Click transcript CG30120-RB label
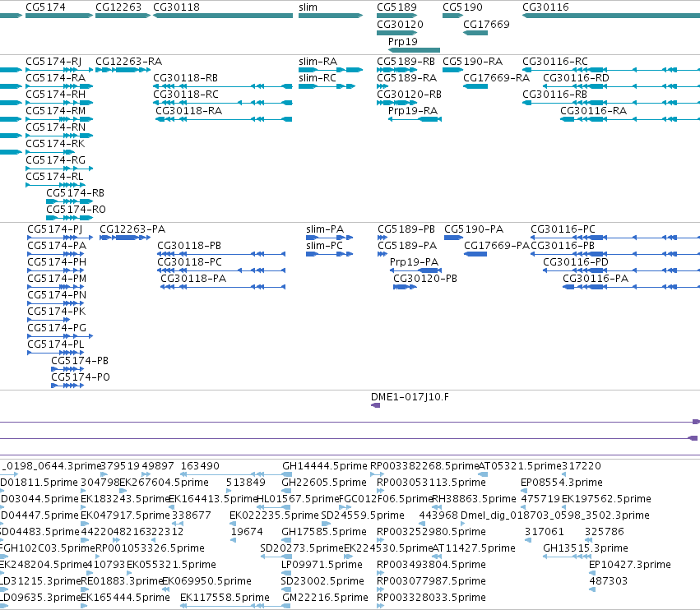The height and width of the screenshot is (610, 700). click(x=409, y=95)
